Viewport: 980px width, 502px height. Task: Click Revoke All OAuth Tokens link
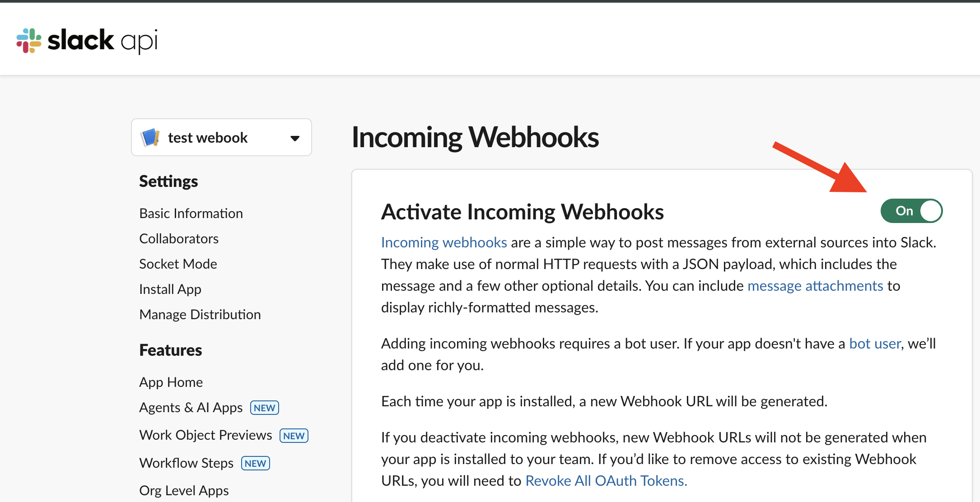coord(606,481)
